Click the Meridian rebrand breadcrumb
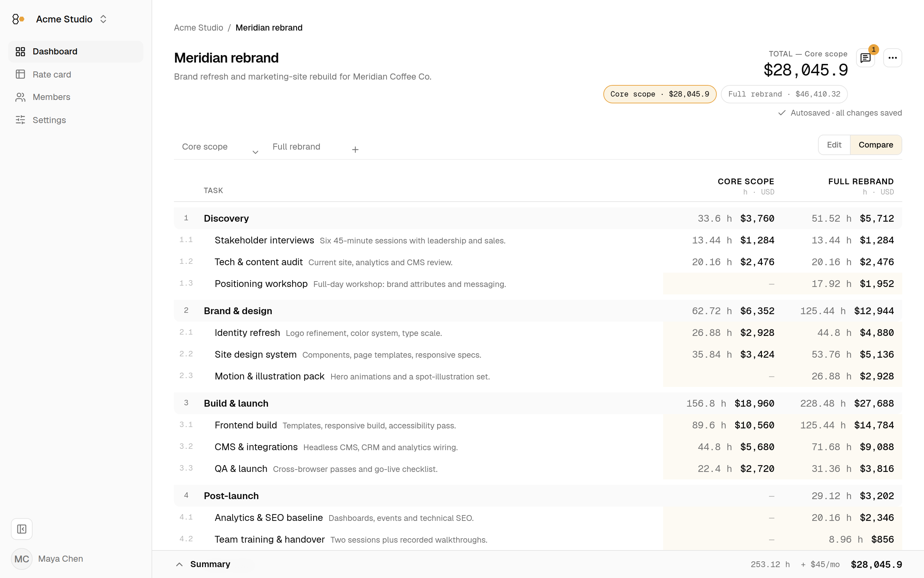The width and height of the screenshot is (924, 578). 269,28
